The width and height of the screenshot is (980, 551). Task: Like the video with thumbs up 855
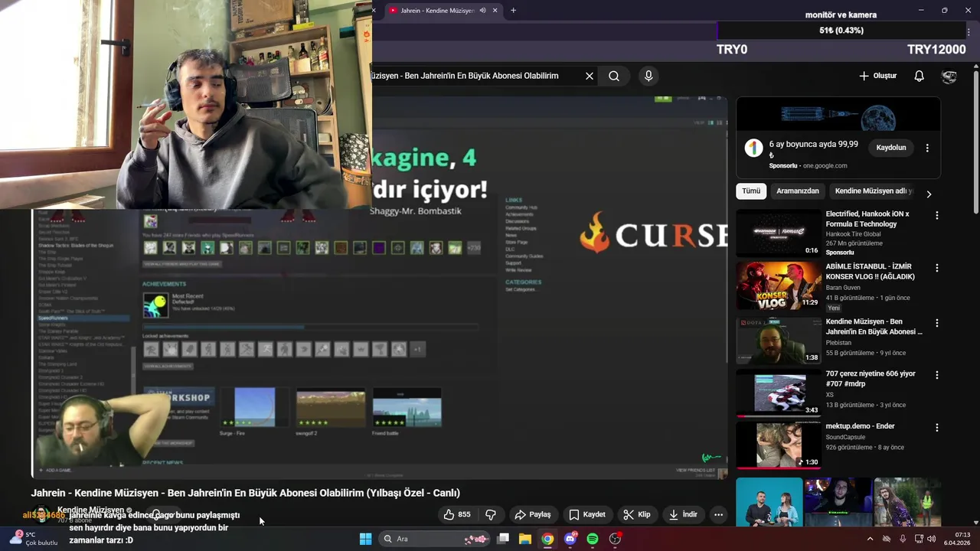click(x=457, y=514)
